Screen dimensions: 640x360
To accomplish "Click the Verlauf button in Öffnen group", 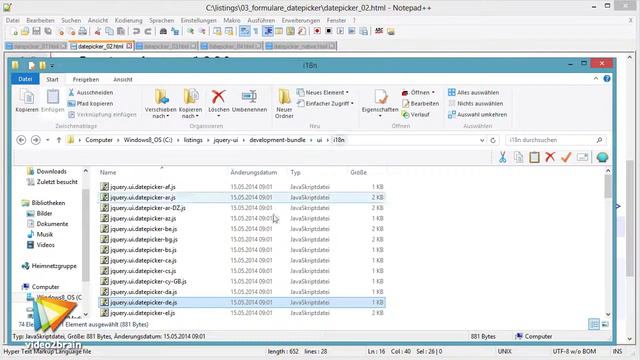I will pos(416,114).
